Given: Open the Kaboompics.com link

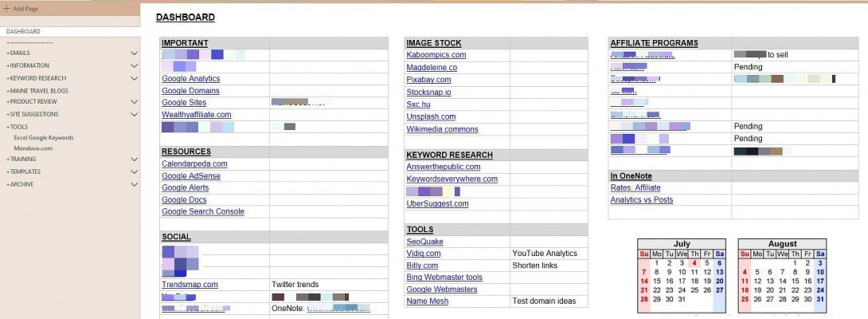Looking at the screenshot, I should point(436,55).
